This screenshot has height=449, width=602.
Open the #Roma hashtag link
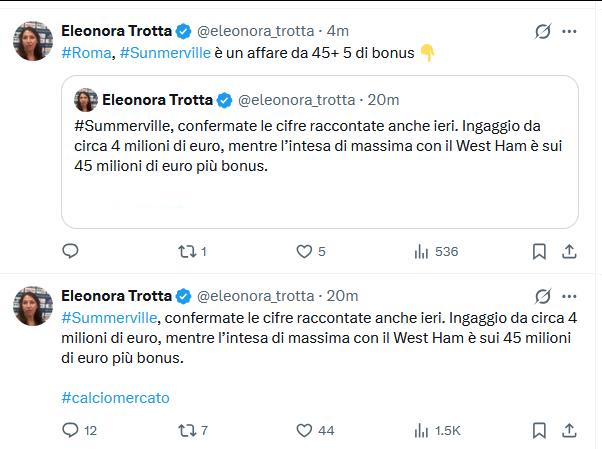click(x=86, y=53)
